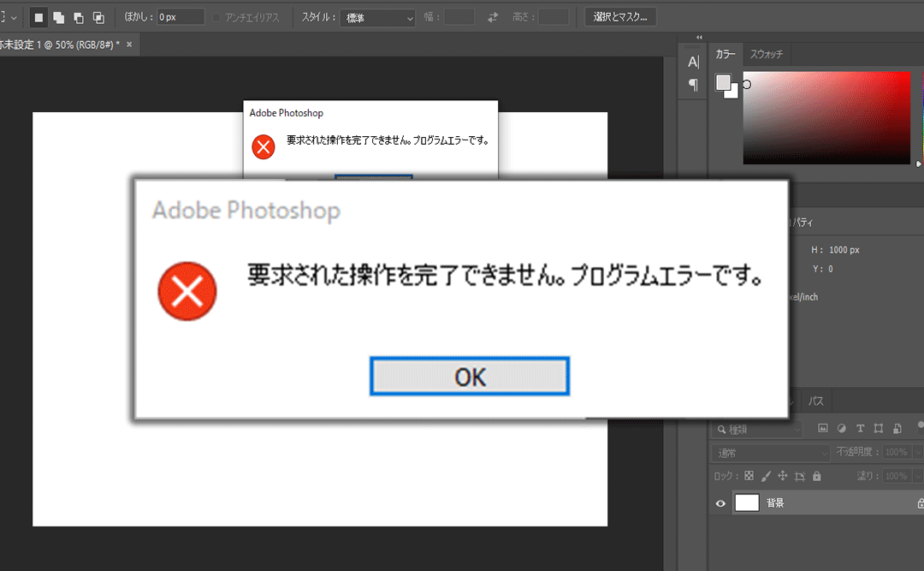Hide the 背景 layer with eye icon

(720, 503)
